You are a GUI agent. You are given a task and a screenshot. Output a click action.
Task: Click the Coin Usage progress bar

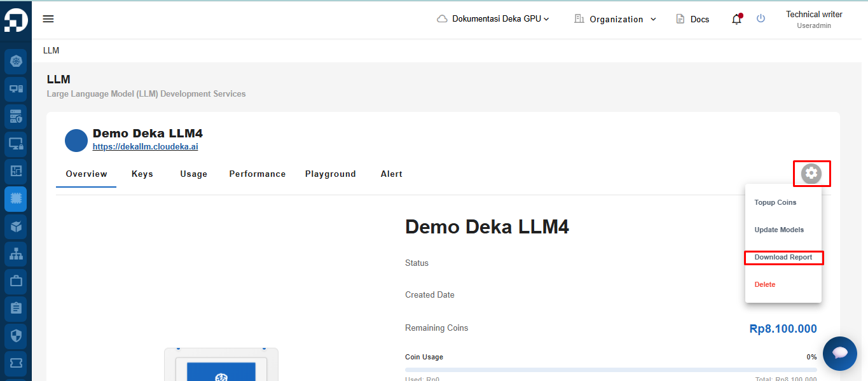point(610,370)
